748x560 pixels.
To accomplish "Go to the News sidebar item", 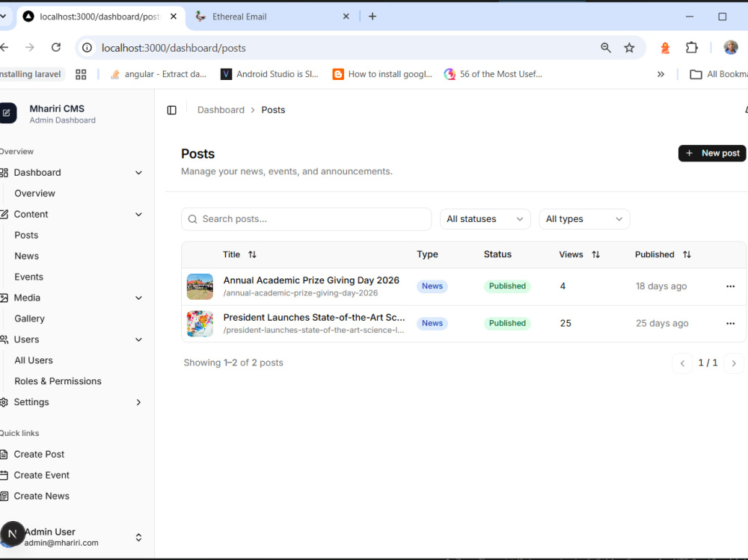I will [x=26, y=256].
